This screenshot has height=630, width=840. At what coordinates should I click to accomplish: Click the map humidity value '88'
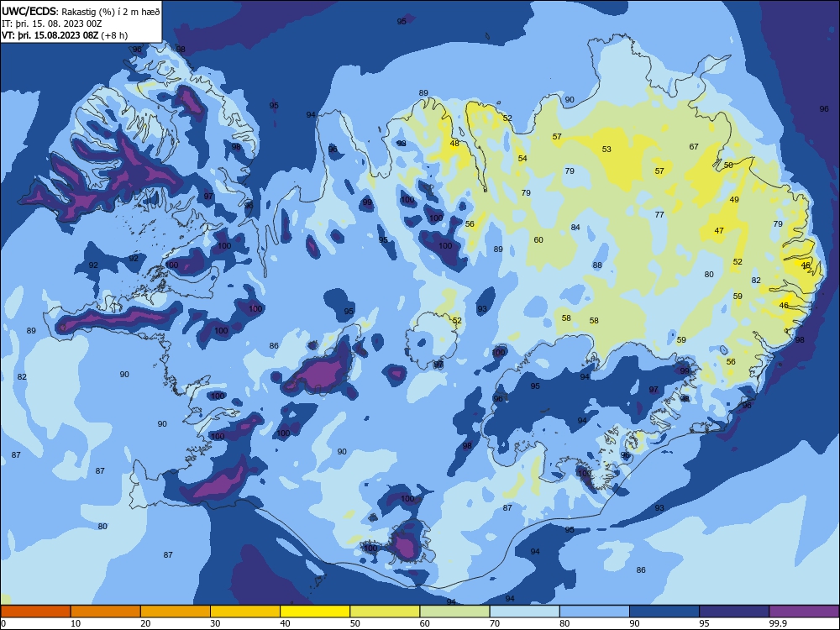coord(597,265)
